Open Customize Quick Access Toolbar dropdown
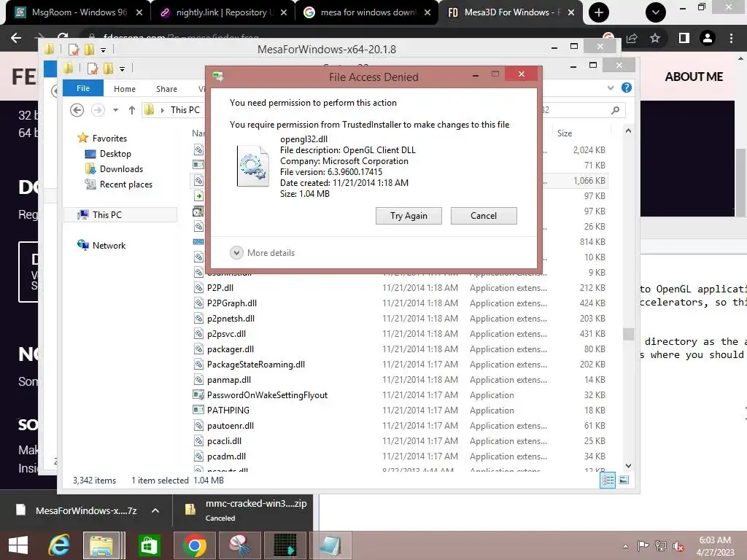The image size is (747, 560). 122,69
